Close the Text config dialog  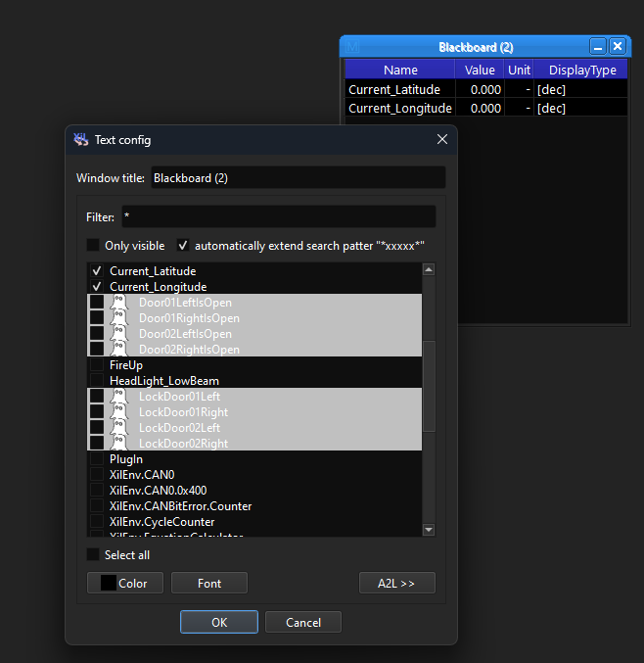[x=441, y=140]
